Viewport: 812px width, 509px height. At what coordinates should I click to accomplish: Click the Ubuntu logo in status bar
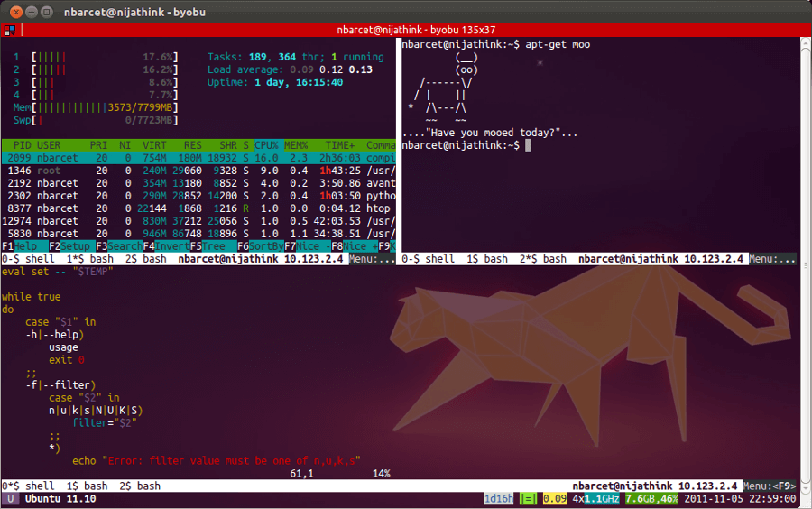(11, 498)
